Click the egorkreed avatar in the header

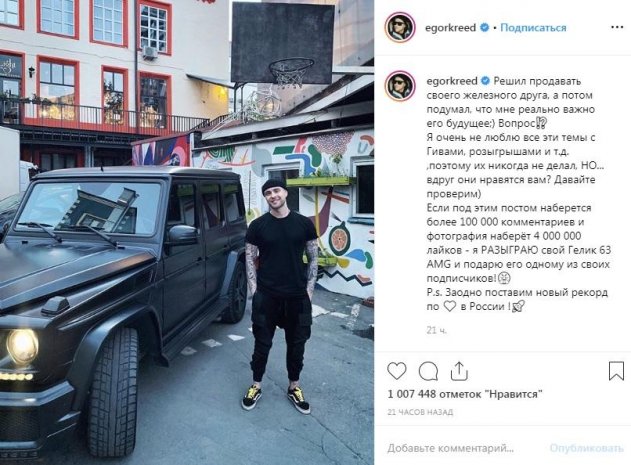[400, 27]
